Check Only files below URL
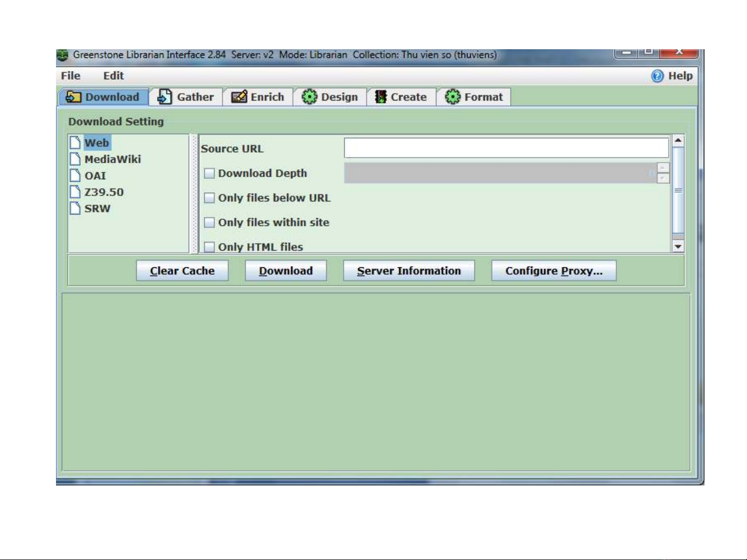 coord(209,198)
